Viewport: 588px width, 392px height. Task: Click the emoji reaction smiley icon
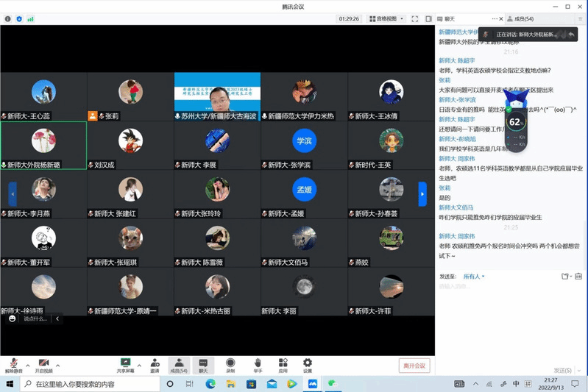[13, 318]
